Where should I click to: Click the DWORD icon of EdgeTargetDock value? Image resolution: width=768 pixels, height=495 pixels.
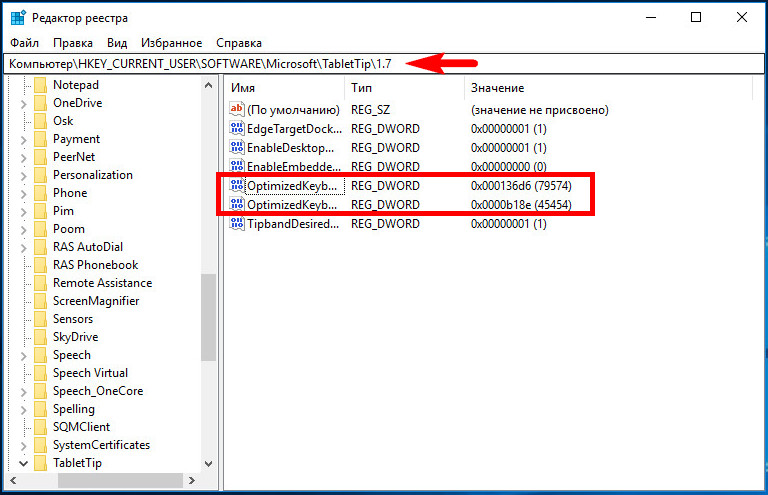(237, 128)
